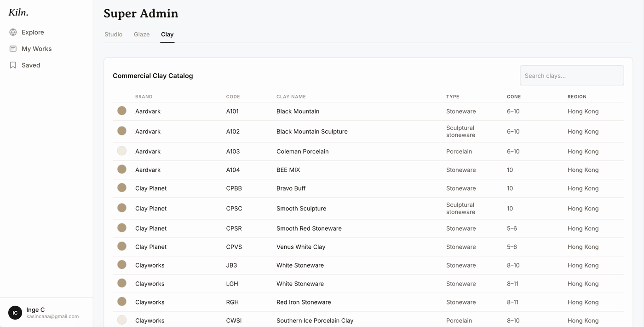Click the LGH White Stoneware color swatch
The width and height of the screenshot is (644, 327).
[x=122, y=283]
